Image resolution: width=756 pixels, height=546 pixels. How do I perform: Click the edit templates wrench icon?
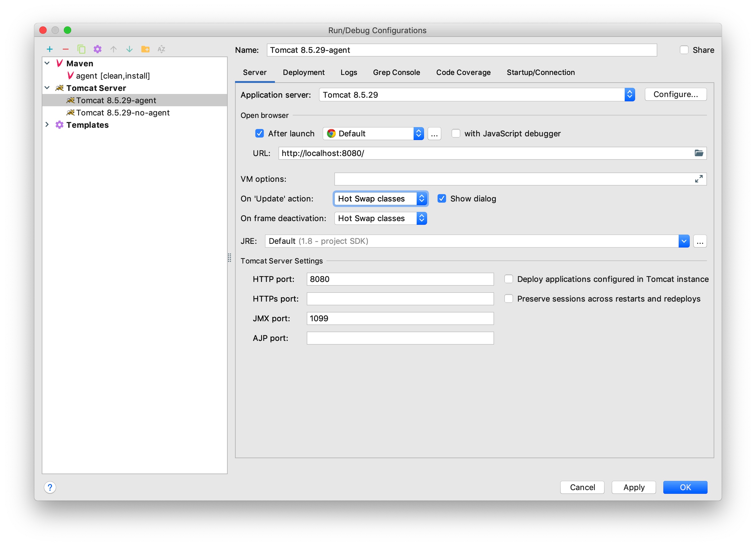point(97,49)
